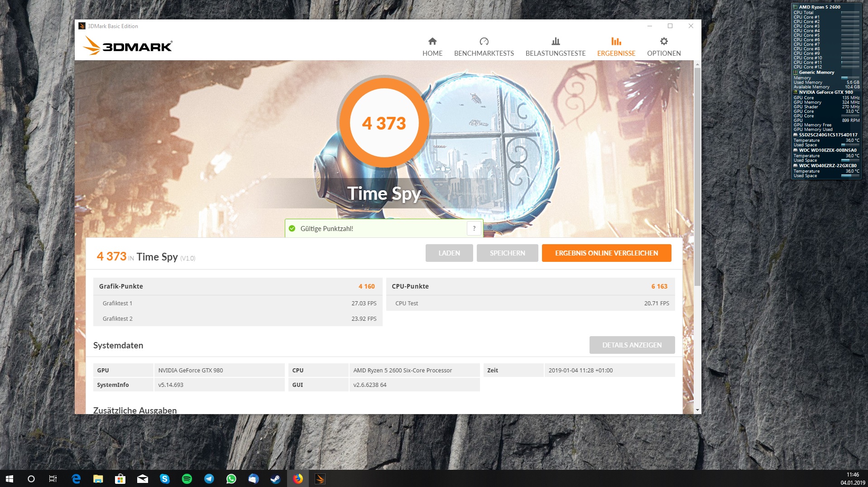Click the taskbar clock showing 11:46
This screenshot has width=868, height=487.
[x=853, y=475]
